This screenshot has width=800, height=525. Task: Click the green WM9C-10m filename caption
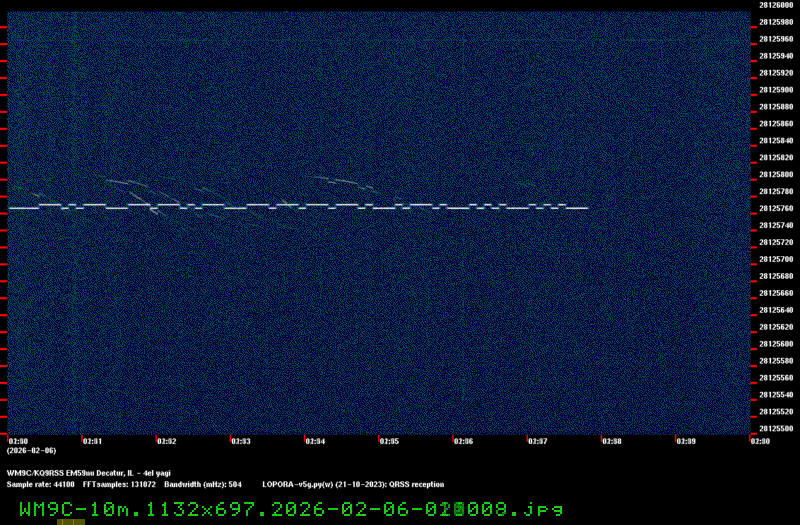(x=290, y=508)
